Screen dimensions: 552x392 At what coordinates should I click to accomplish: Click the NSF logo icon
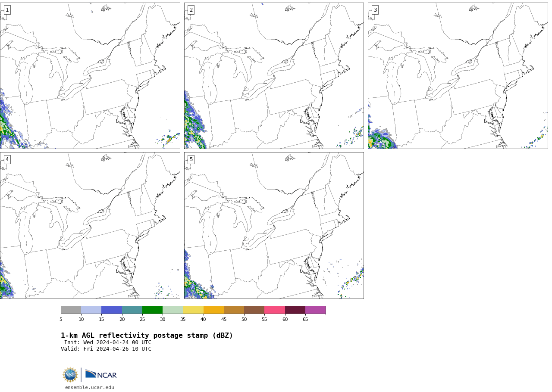click(x=70, y=375)
